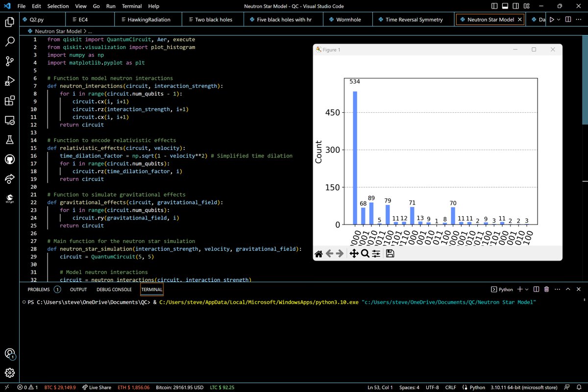This screenshot has width=588, height=392.
Task: Save the figure with the disk icon
Action: tap(390, 253)
